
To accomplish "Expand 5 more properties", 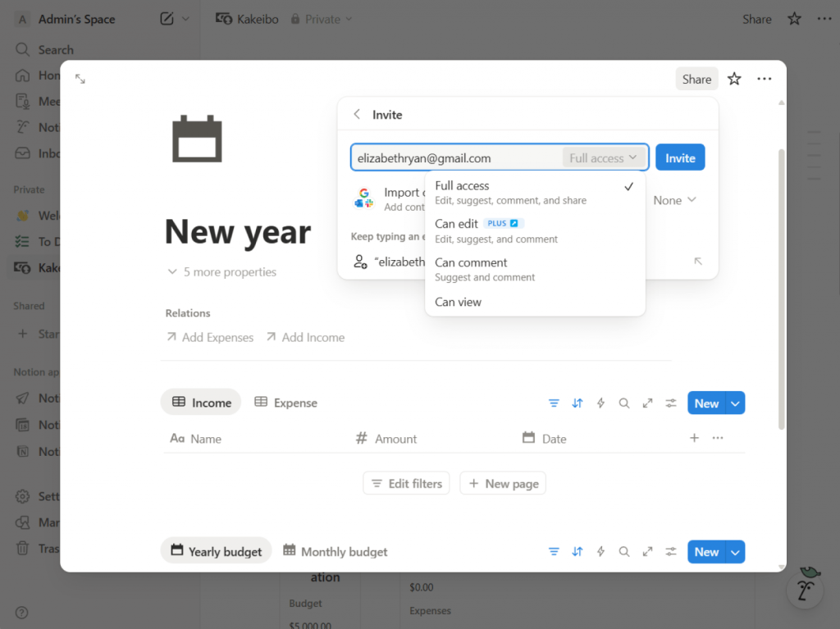I will click(x=221, y=271).
